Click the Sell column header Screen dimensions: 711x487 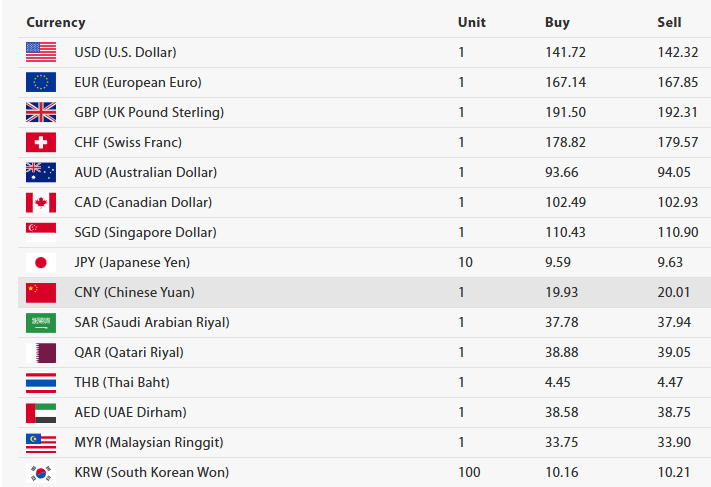click(669, 22)
